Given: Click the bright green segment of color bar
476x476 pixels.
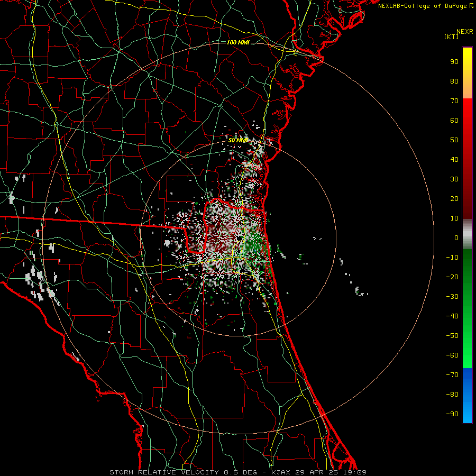Looking at the screenshot, I should click(x=467, y=309).
